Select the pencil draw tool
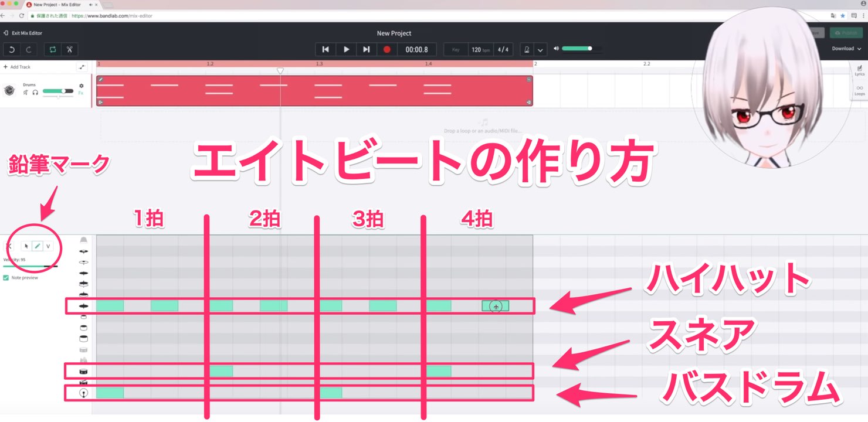The width and height of the screenshot is (868, 422). (x=37, y=246)
